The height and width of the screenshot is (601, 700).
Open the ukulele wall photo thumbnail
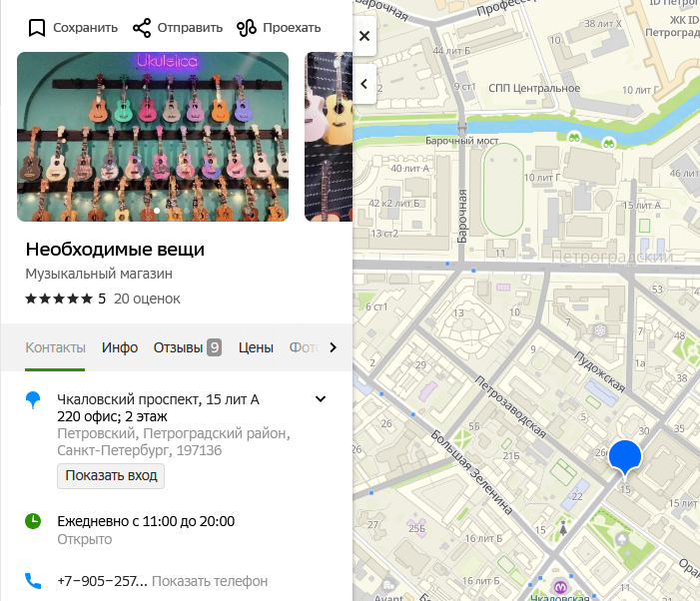point(153,137)
